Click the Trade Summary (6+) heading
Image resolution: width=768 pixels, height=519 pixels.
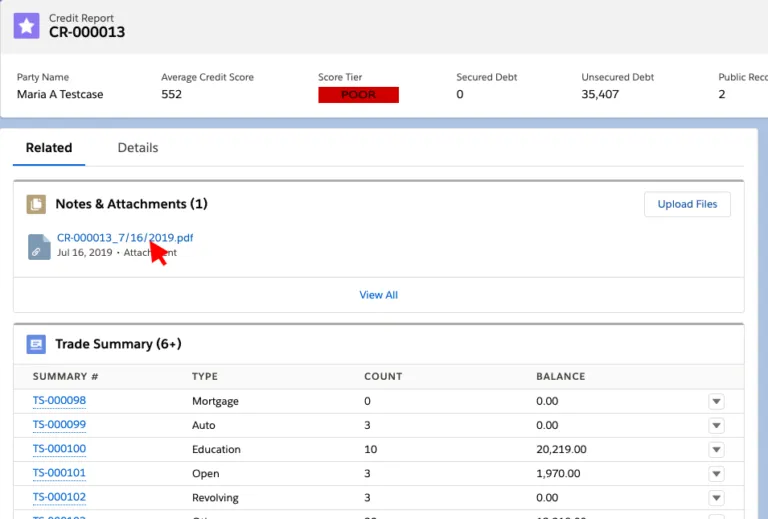(x=118, y=344)
